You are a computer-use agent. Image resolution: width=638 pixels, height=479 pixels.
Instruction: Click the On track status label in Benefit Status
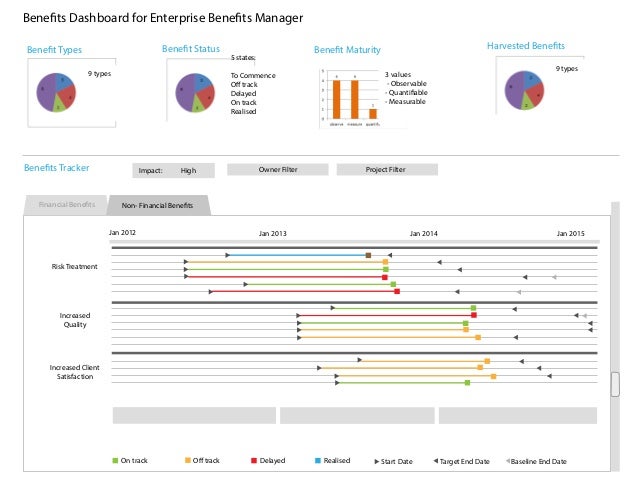point(244,103)
